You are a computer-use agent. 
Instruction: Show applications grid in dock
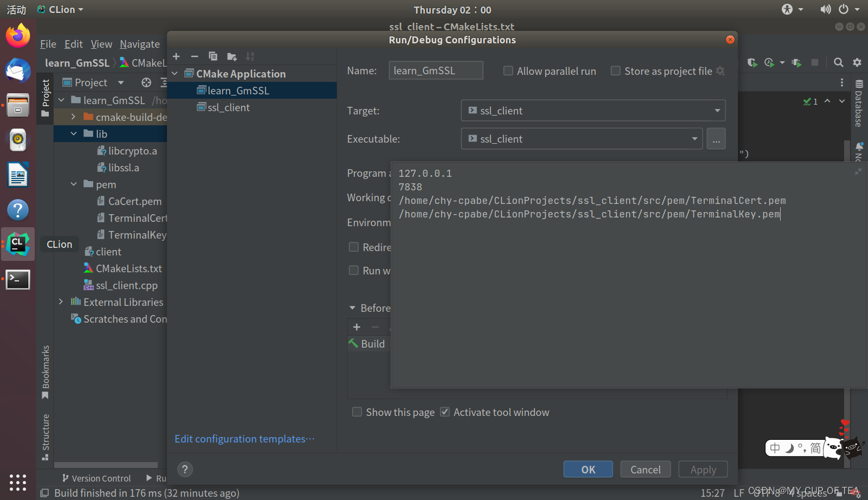coord(18,482)
